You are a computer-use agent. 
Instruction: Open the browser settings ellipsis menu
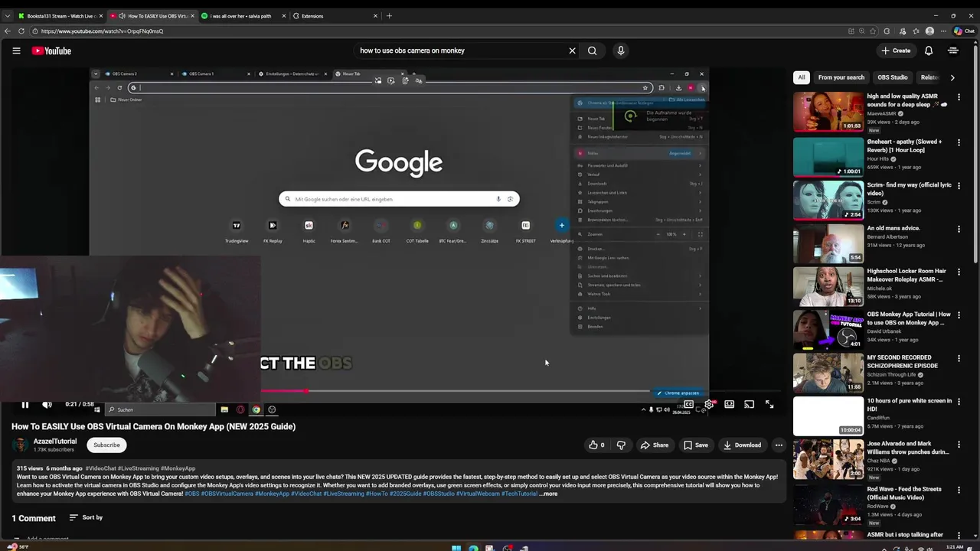tap(942, 31)
